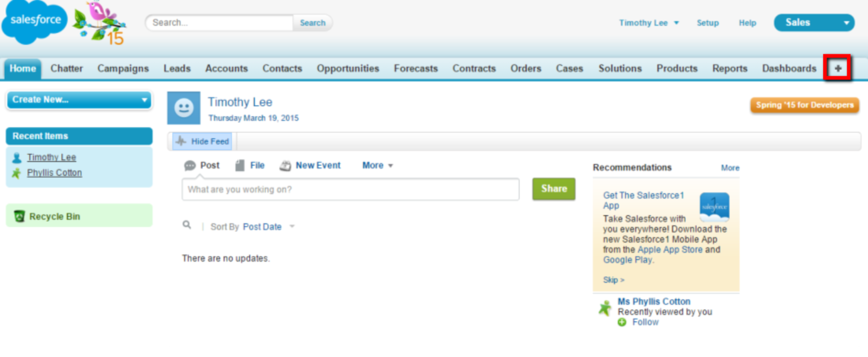Image resolution: width=868 pixels, height=357 pixels.
Task: Switch to the Orders tab
Action: [x=526, y=69]
